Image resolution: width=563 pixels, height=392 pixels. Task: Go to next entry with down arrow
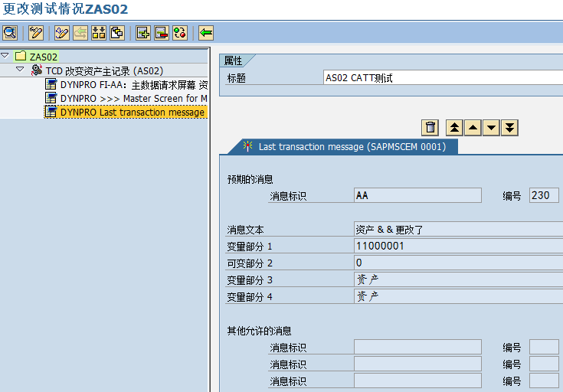click(x=491, y=128)
